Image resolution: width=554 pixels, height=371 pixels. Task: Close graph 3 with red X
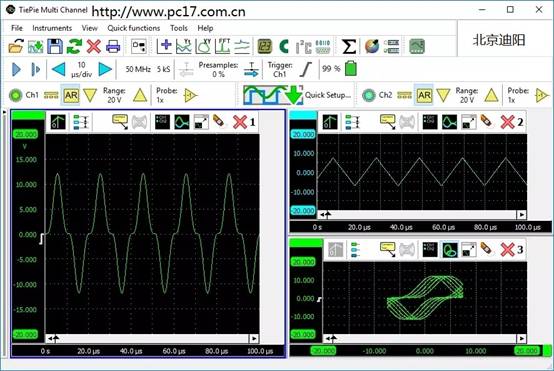508,250
